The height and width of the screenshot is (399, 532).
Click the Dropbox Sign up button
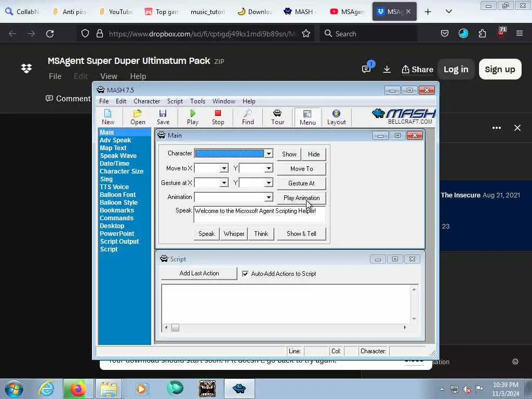click(x=500, y=69)
